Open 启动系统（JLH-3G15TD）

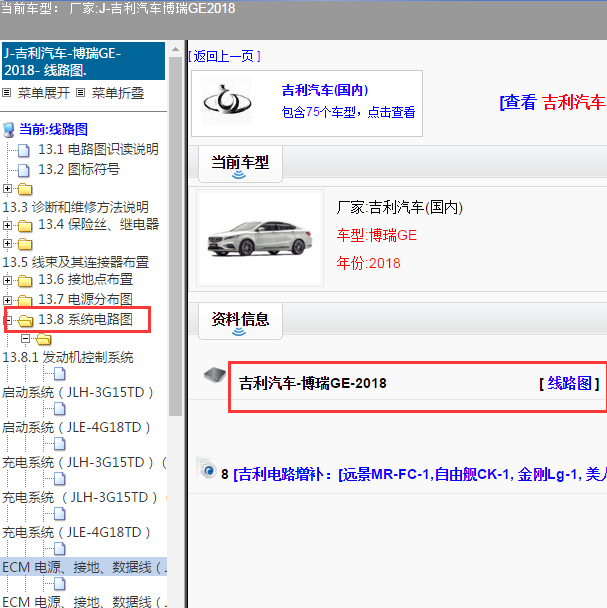[x=78, y=392]
